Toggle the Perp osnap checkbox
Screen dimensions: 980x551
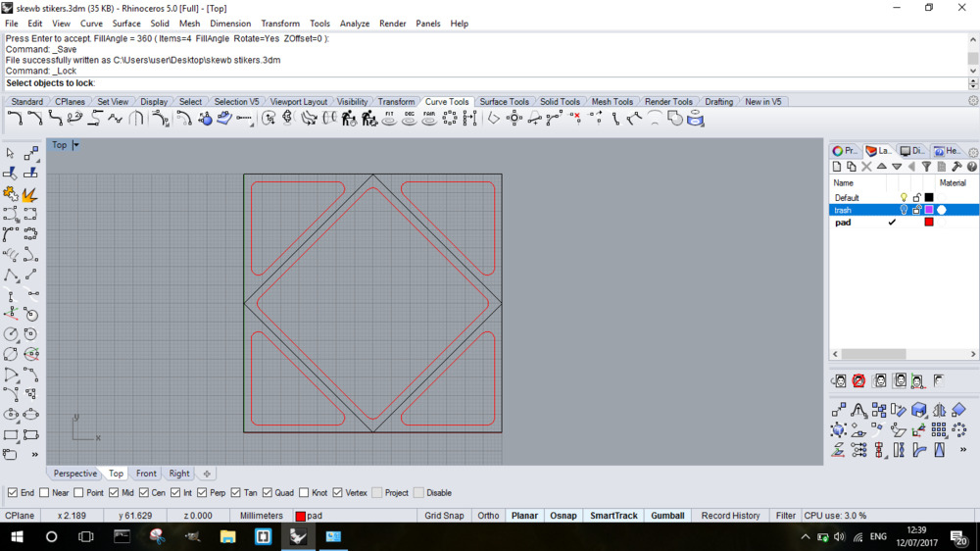[x=202, y=493]
